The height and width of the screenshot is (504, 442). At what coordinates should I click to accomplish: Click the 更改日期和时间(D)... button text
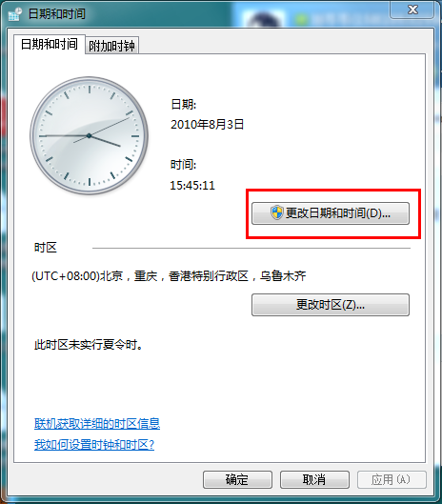338,213
